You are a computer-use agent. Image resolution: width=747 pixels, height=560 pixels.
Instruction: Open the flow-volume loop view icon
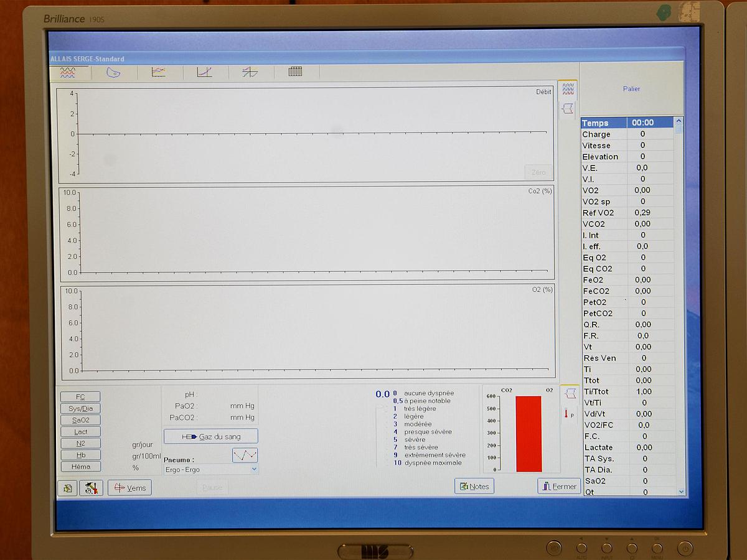point(113,72)
